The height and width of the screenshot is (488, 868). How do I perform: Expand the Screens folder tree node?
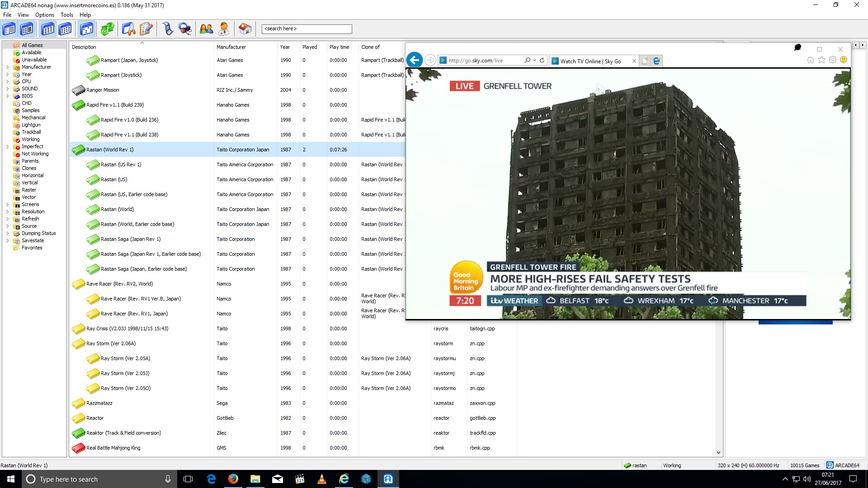pyautogui.click(x=7, y=204)
